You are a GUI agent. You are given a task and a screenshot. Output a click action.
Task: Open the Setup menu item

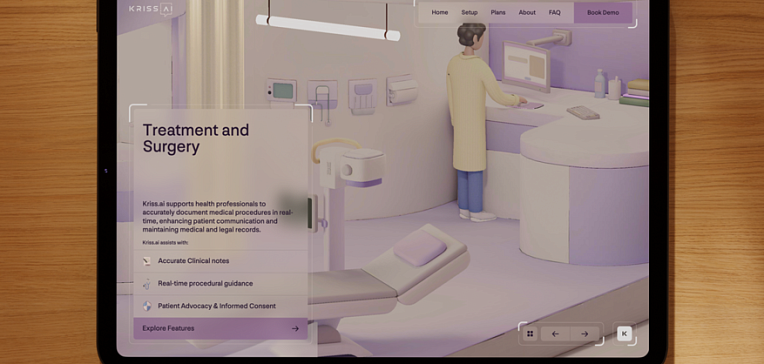point(469,13)
